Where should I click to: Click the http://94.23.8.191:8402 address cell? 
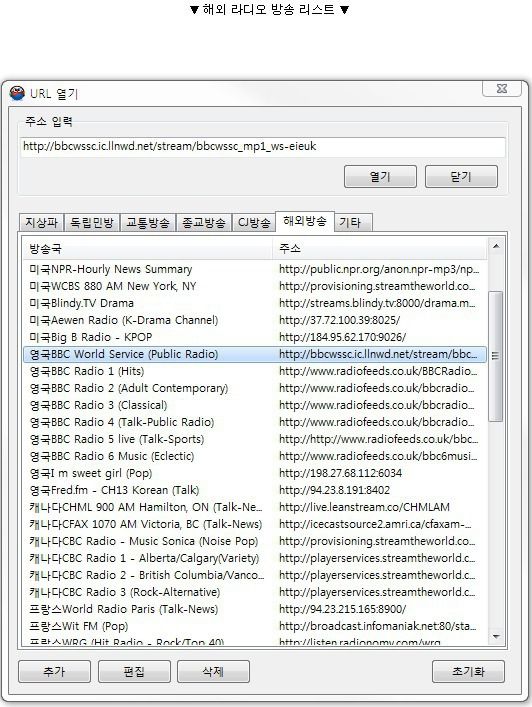(335, 490)
